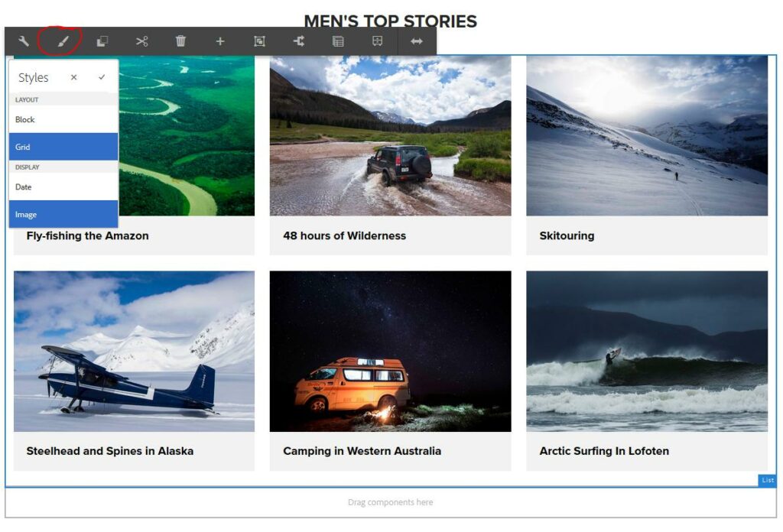Click the Camping in Western Australia thumbnail
Viewport: 783px width, 532px height.
pyautogui.click(x=391, y=352)
